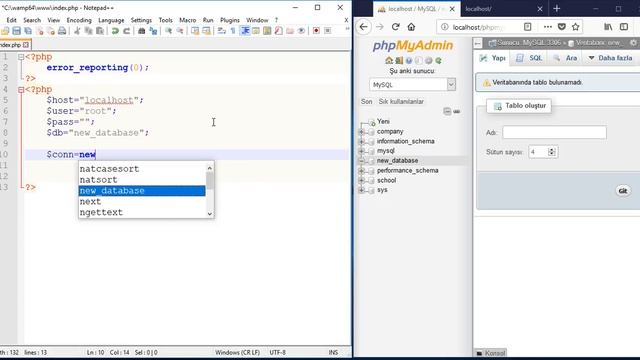Click the Redo arrow in Notepad++ toolbar
640x360 pixels.
click(x=127, y=31)
